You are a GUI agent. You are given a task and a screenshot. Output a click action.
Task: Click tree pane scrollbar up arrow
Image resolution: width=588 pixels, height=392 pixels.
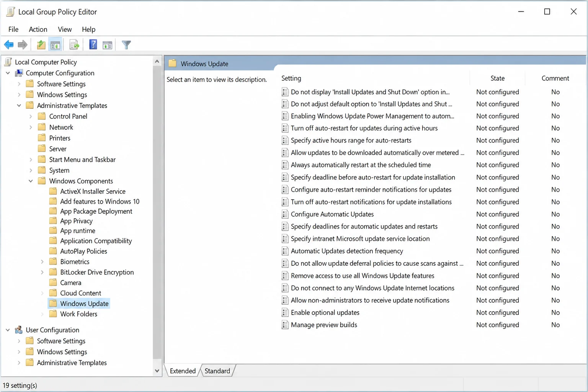pyautogui.click(x=157, y=61)
